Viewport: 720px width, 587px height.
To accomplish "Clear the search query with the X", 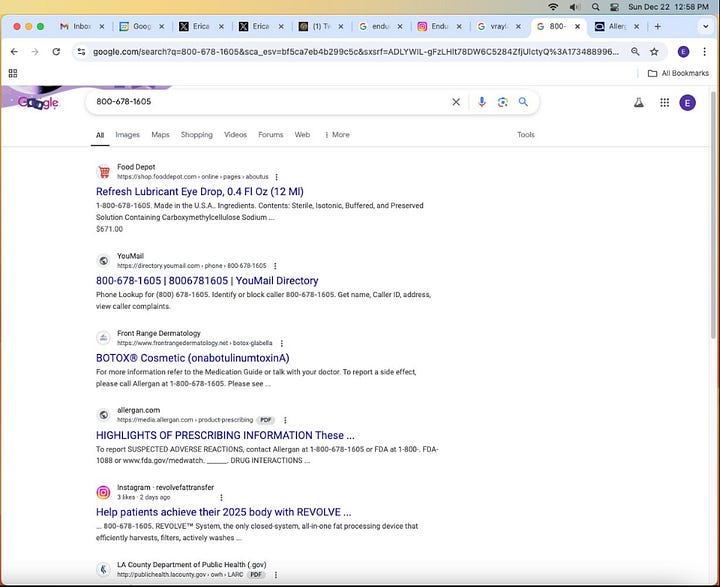I will point(456,102).
